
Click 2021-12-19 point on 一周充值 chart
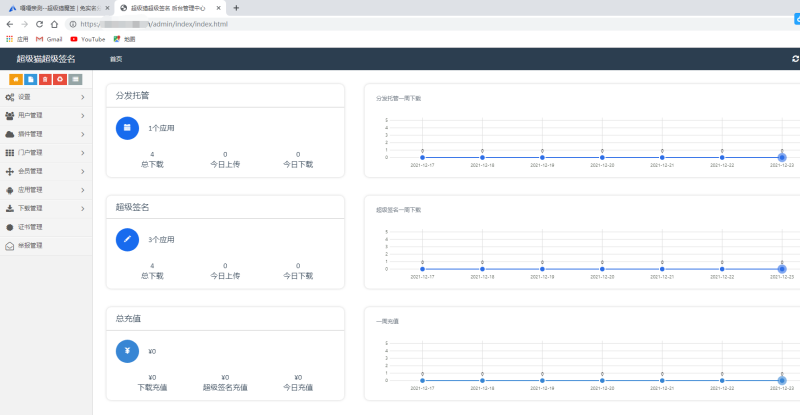(x=542, y=380)
